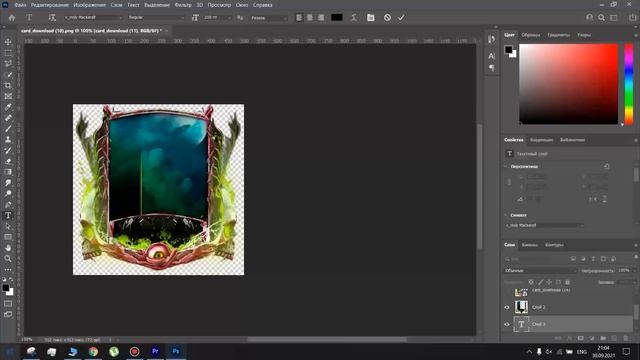Open the Файл menu
Image resolution: width=640 pixels, height=360 pixels.
tap(20, 5)
